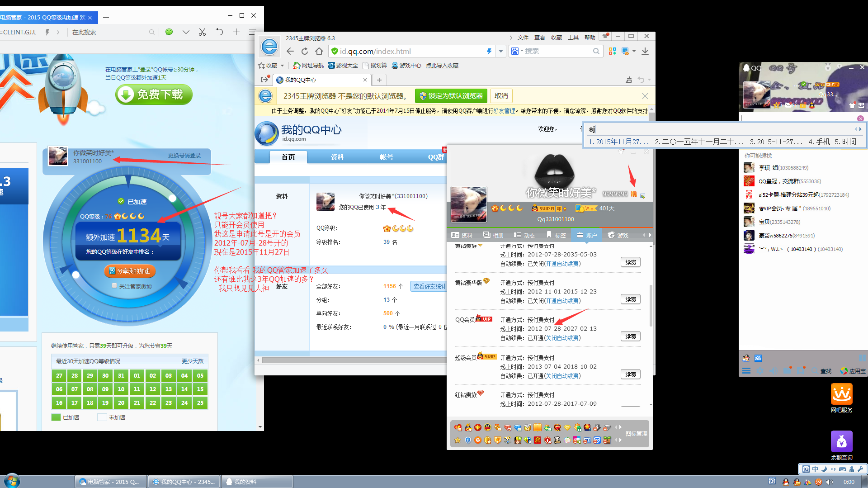Expand the undo closed tab dropdown

pyautogui.click(x=650, y=80)
